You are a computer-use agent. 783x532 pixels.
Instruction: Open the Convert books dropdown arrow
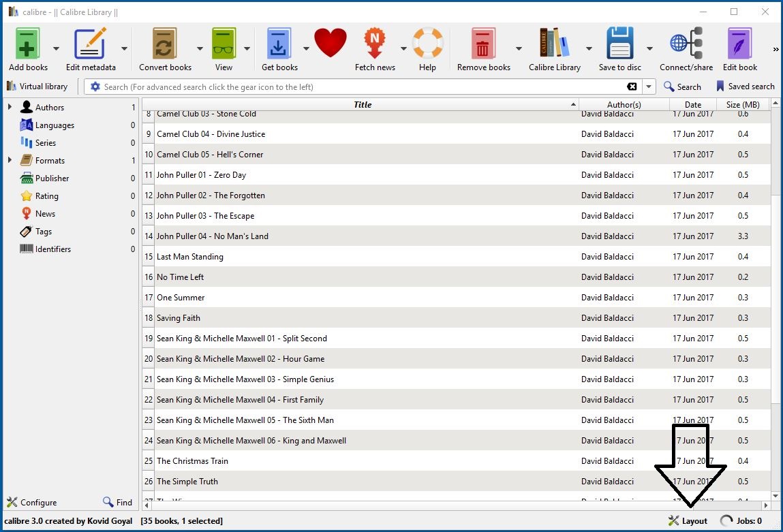pos(200,48)
